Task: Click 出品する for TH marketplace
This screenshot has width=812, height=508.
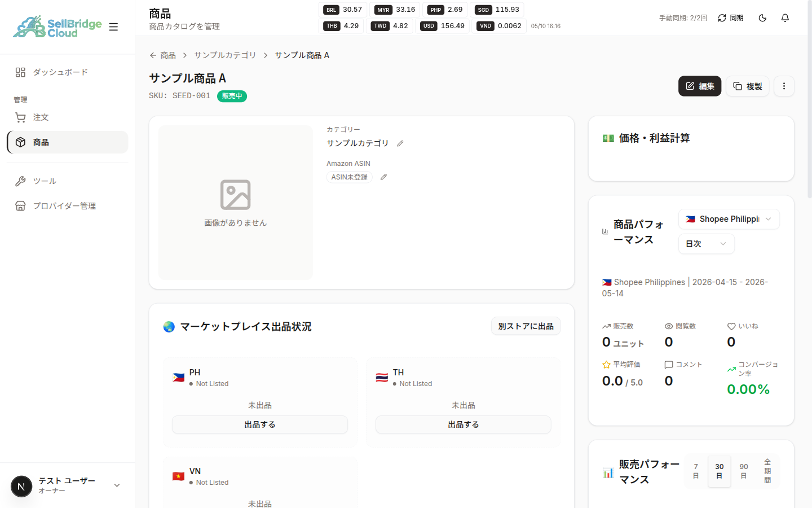Action: (x=464, y=424)
